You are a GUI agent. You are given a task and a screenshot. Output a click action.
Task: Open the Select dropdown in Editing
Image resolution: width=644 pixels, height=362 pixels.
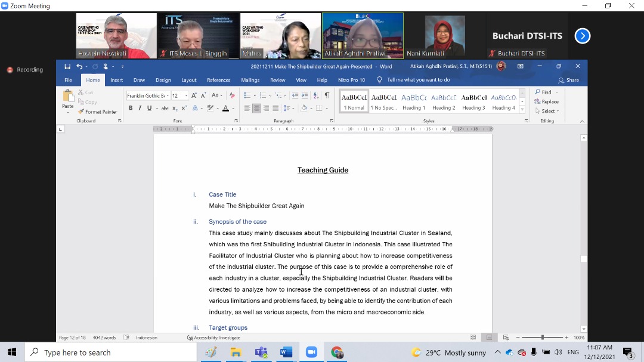547,111
